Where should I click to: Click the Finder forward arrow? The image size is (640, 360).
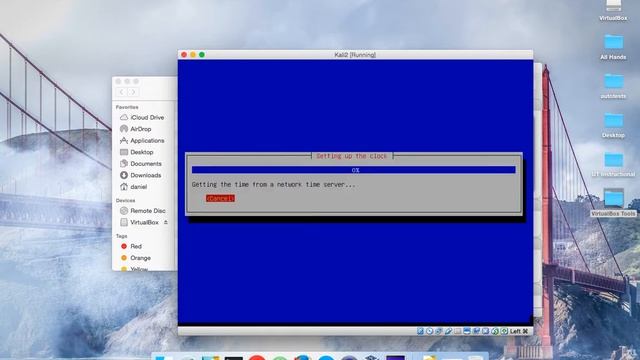133,92
